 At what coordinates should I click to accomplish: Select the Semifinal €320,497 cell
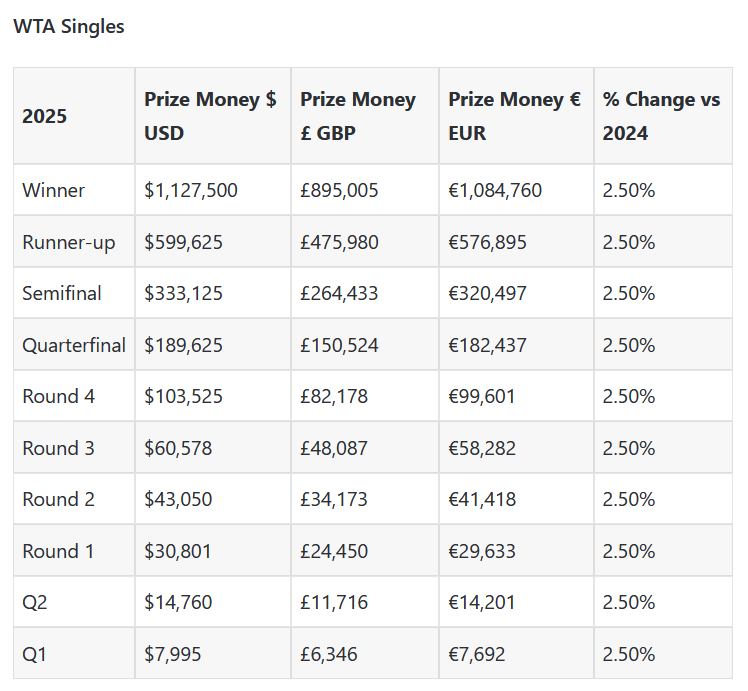tap(488, 293)
